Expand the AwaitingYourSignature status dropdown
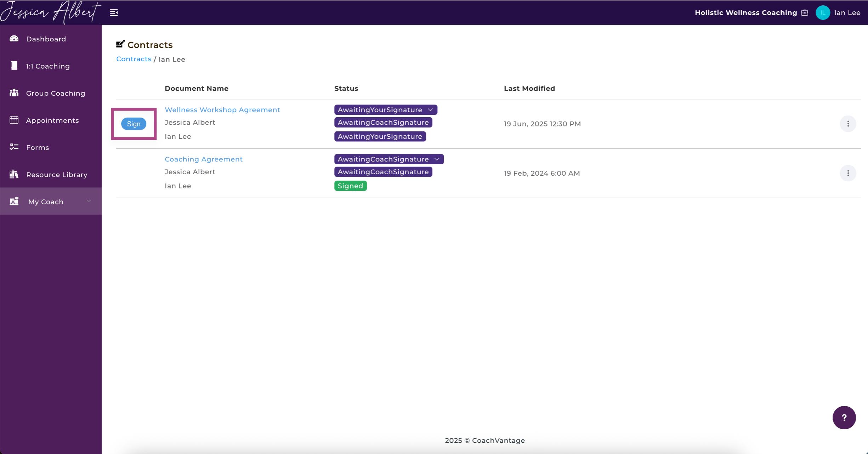 coord(431,110)
